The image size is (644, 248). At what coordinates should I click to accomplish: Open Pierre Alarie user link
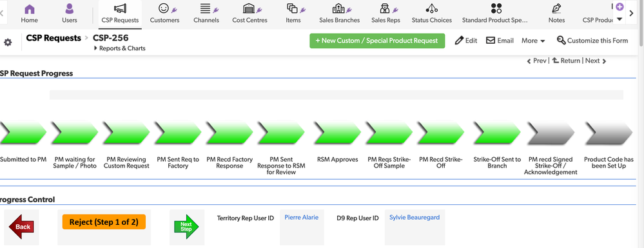point(302,218)
